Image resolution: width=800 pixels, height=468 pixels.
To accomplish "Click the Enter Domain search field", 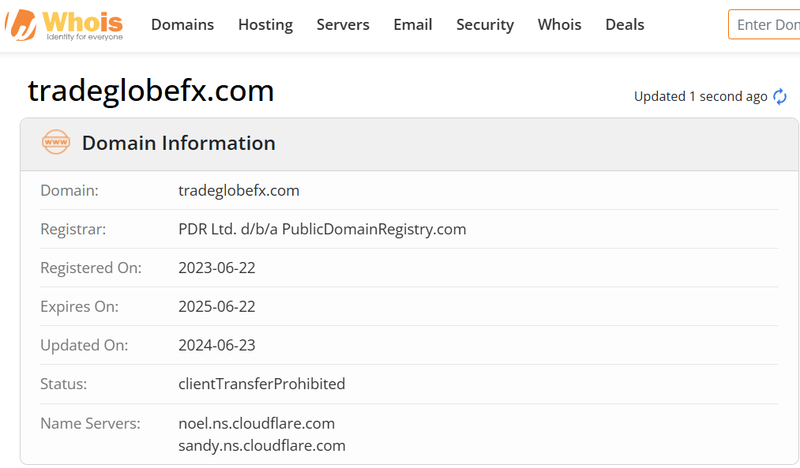I will tap(764, 24).
